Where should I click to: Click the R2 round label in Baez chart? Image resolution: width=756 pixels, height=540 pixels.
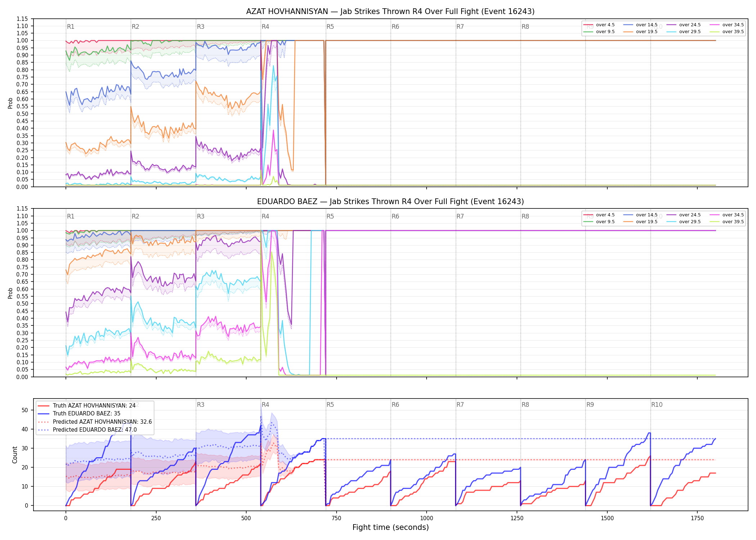tap(135, 216)
